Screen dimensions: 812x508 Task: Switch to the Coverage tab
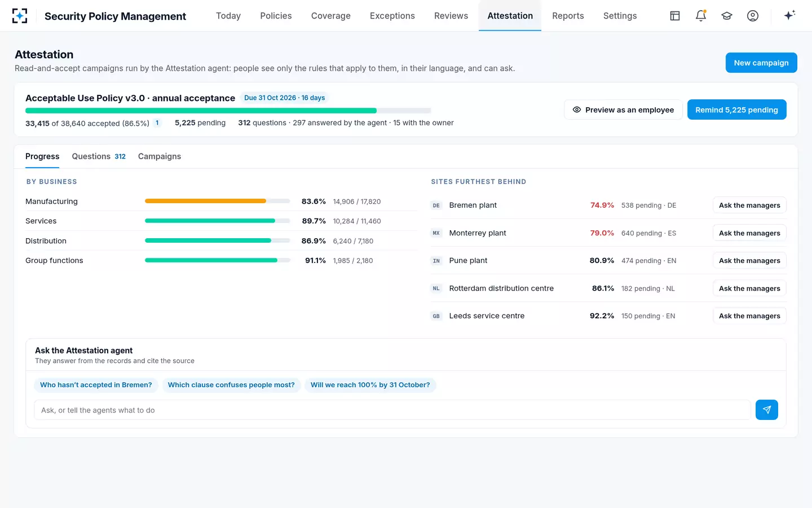click(331, 16)
